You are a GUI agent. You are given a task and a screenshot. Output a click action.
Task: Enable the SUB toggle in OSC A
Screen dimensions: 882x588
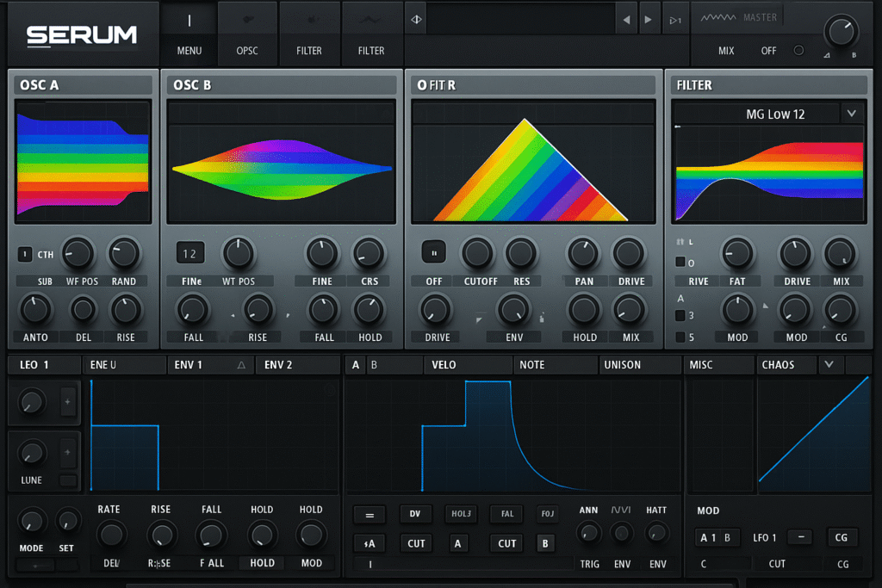pos(23,254)
